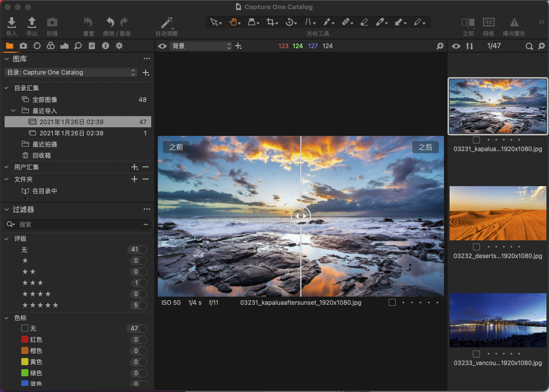Image resolution: width=549 pixels, height=392 pixels.
Task: Select the All Images (全部图像) collection
Action: (x=45, y=99)
